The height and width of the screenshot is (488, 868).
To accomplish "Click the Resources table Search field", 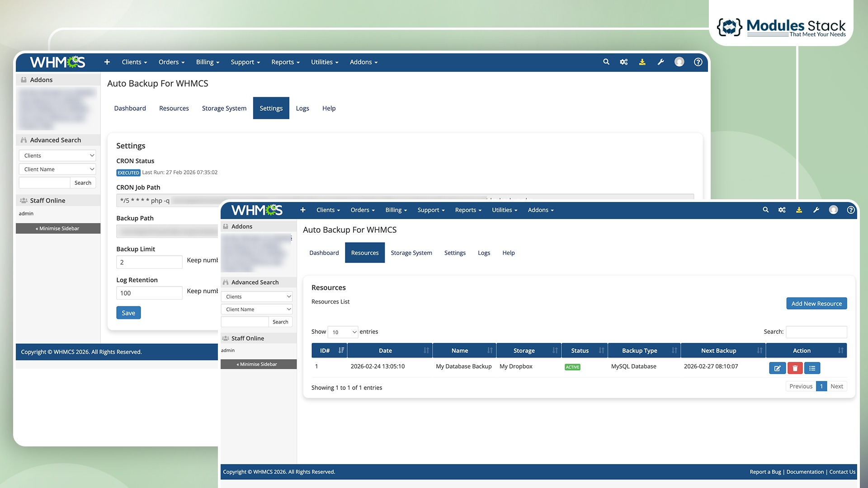I will point(816,332).
